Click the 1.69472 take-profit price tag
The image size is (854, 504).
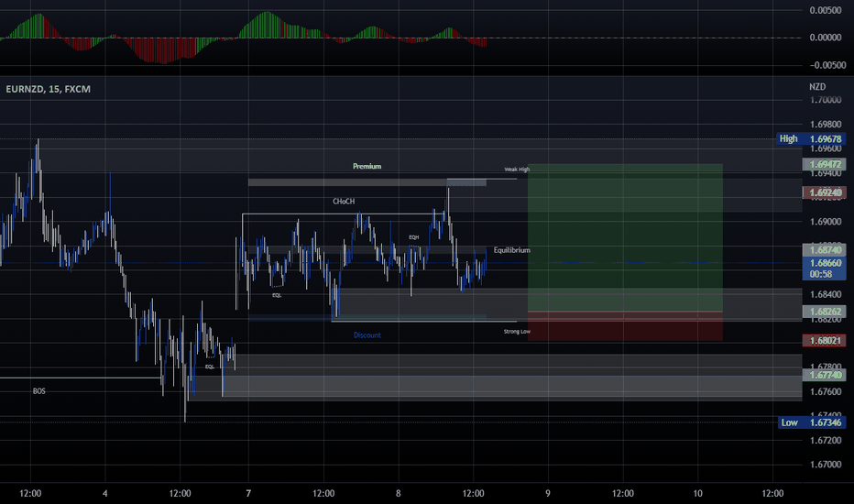(824, 164)
